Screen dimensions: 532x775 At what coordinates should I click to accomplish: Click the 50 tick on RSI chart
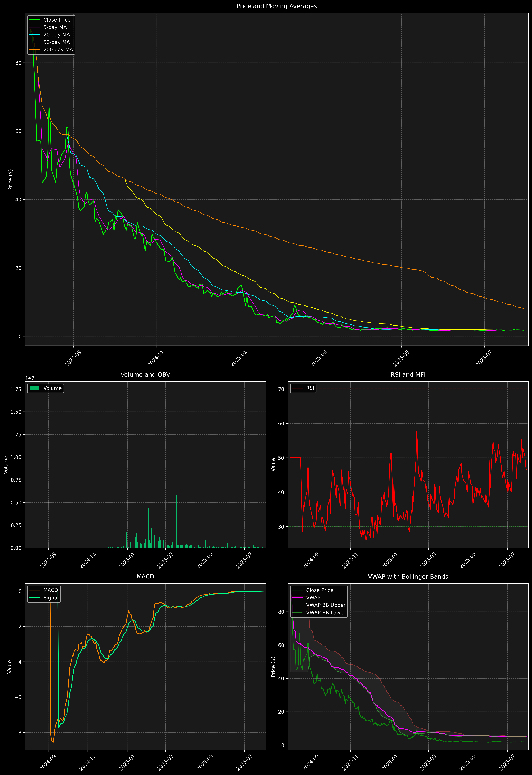pos(281,458)
